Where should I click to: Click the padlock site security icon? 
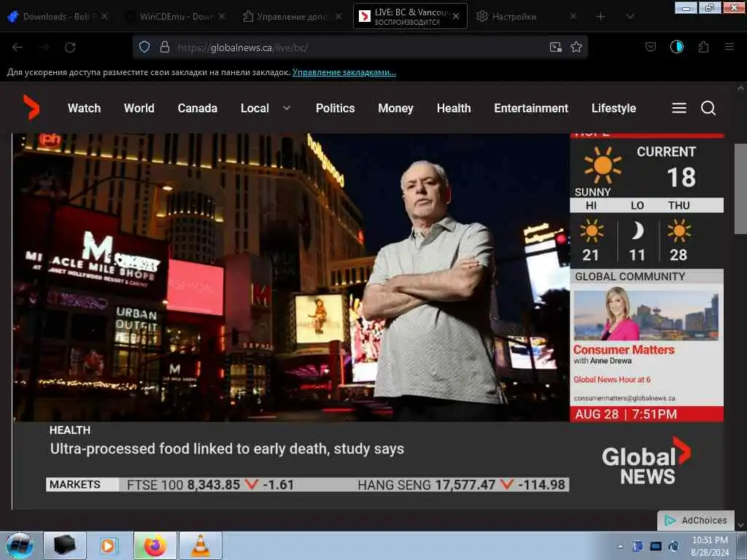[165, 47]
